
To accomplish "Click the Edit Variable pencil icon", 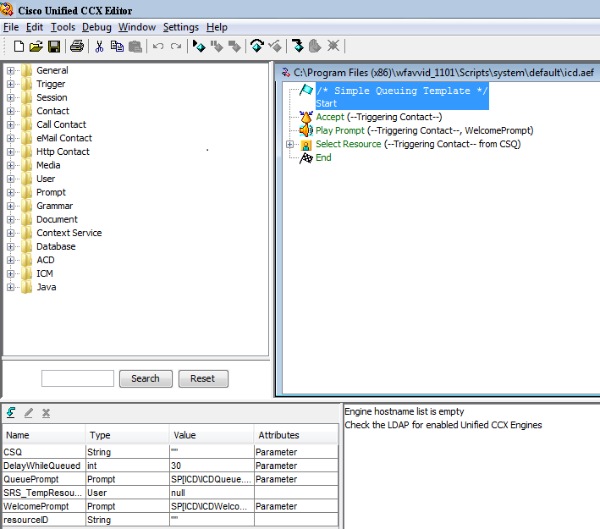I will pyautogui.click(x=28, y=413).
